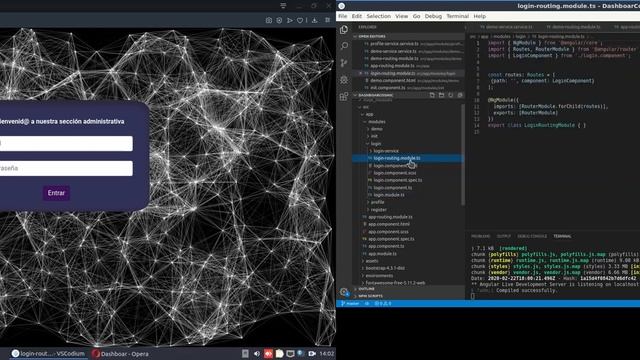
Task: Open the errors and warnings count in the status bar
Action: [383, 303]
